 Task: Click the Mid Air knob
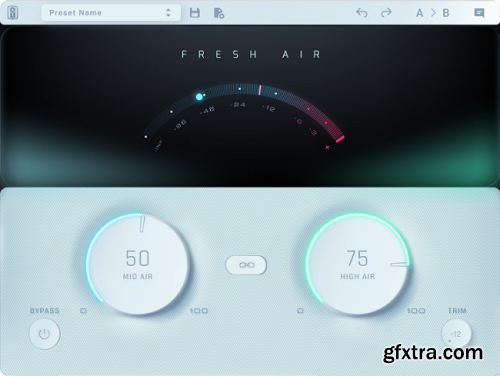(138, 264)
